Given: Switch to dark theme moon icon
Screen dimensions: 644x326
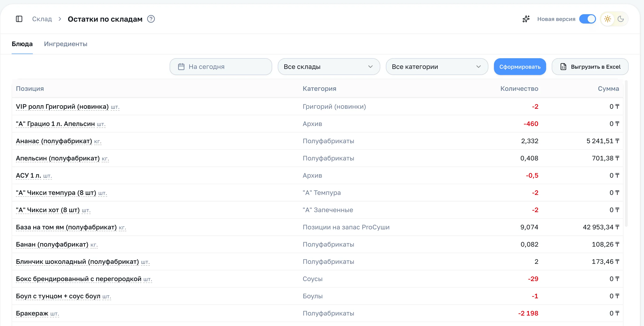Looking at the screenshot, I should [621, 19].
